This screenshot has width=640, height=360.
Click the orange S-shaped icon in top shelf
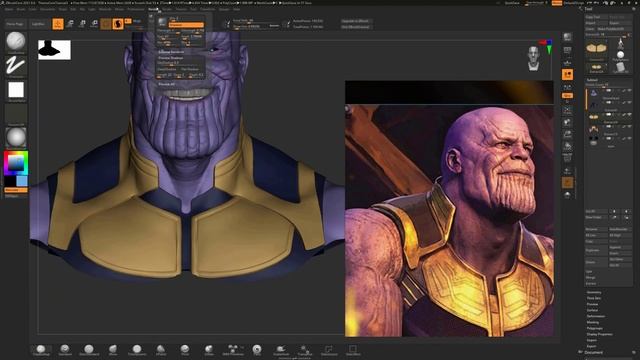[118, 24]
